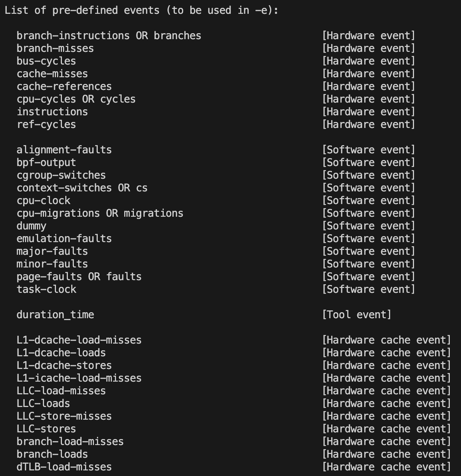Click the dummy software event name
Screen dimensions: 461x476
point(31,226)
